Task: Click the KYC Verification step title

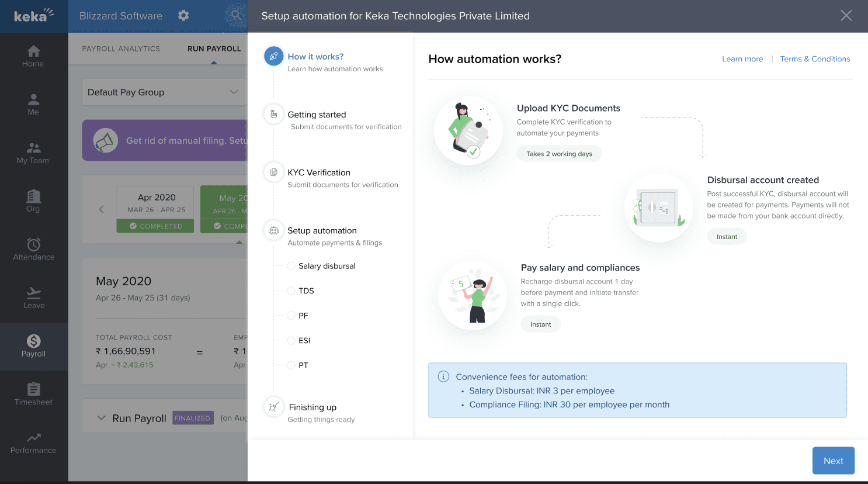Action: pos(319,172)
